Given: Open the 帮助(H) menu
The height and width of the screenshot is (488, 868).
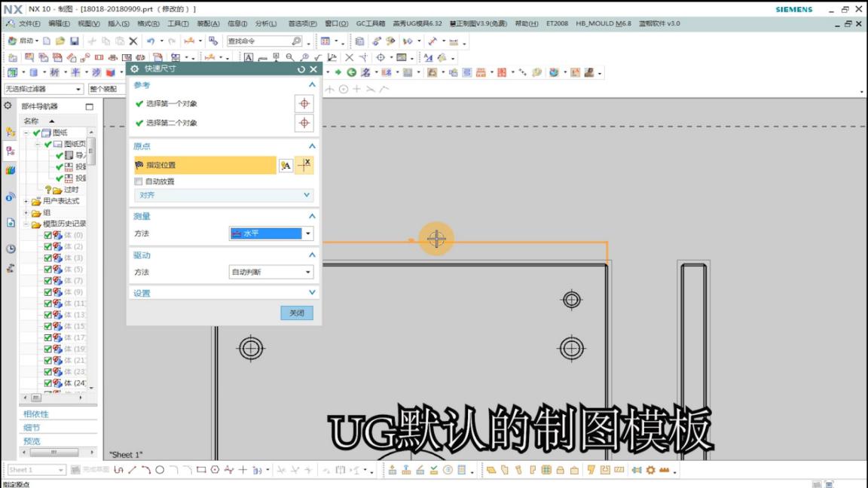Looking at the screenshot, I should (x=527, y=24).
